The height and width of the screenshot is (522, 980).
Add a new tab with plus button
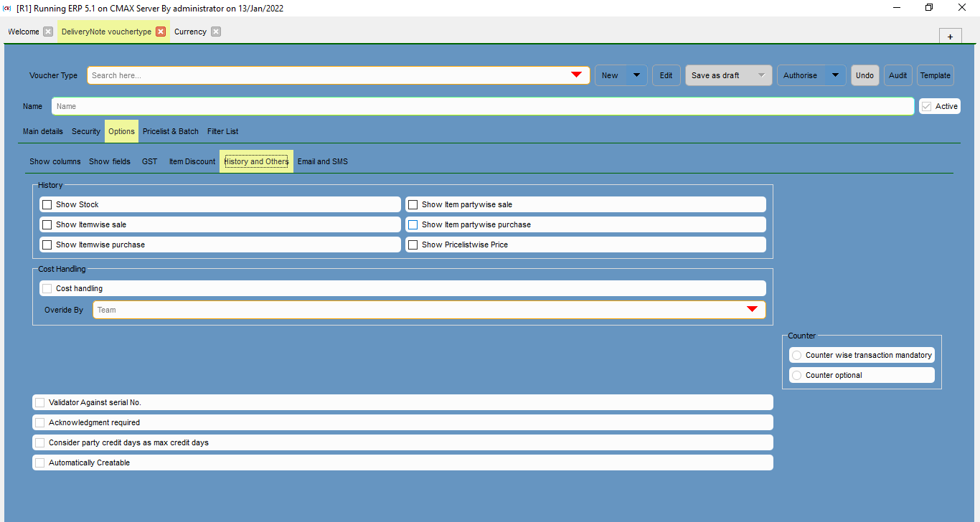950,37
